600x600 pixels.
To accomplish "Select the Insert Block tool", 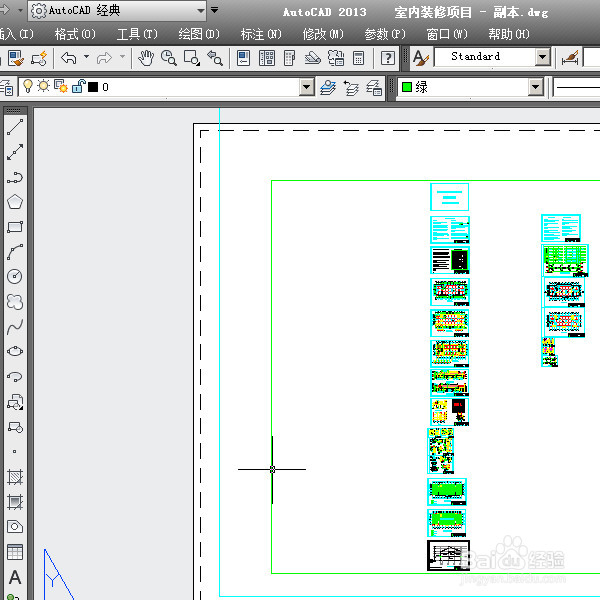I will point(15,402).
